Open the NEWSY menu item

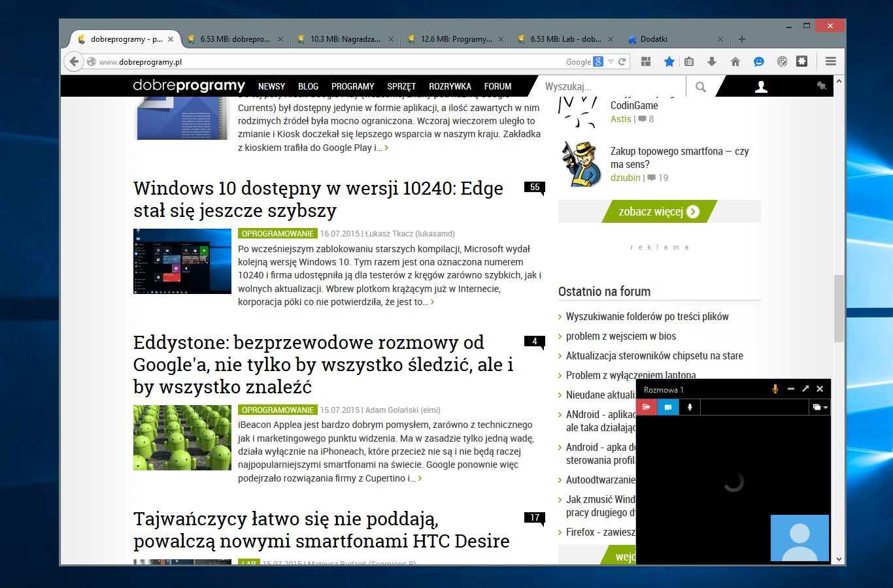[x=271, y=86]
